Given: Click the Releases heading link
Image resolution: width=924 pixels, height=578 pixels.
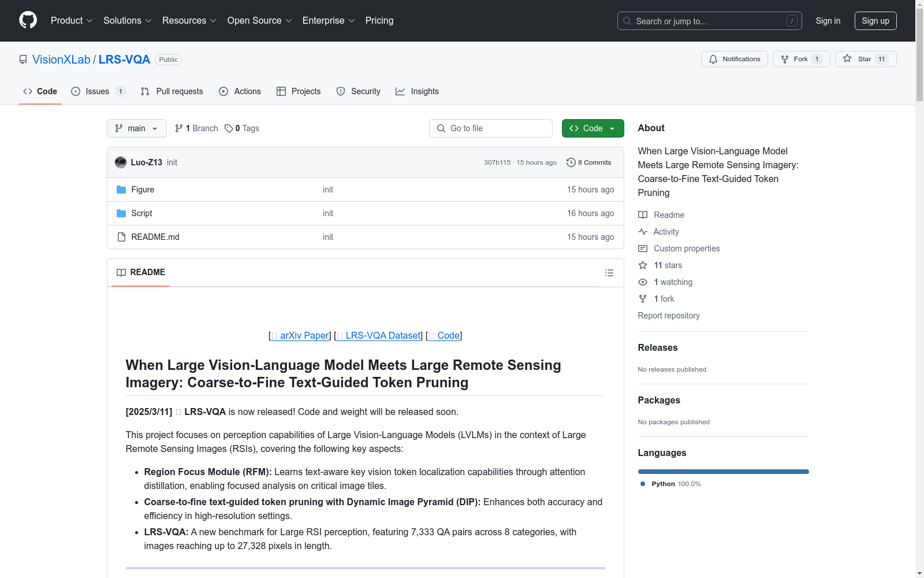Looking at the screenshot, I should click(x=658, y=347).
